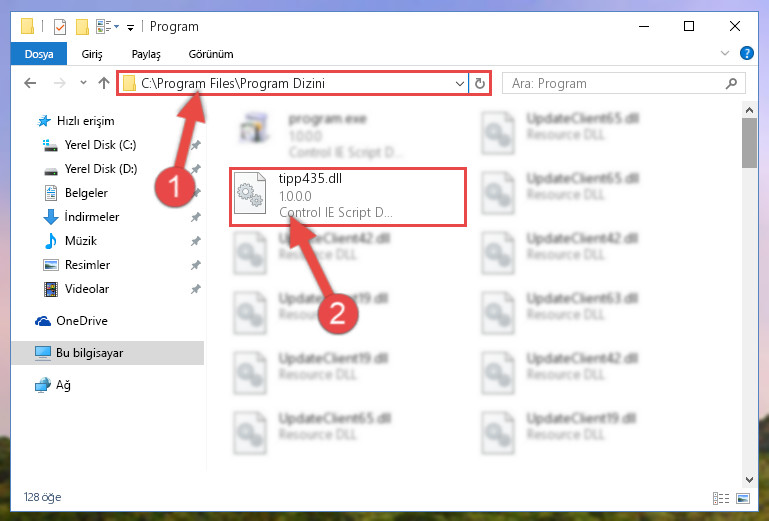The height and width of the screenshot is (521, 769).
Task: Open recent locations dropdown arrow
Action: (83, 83)
